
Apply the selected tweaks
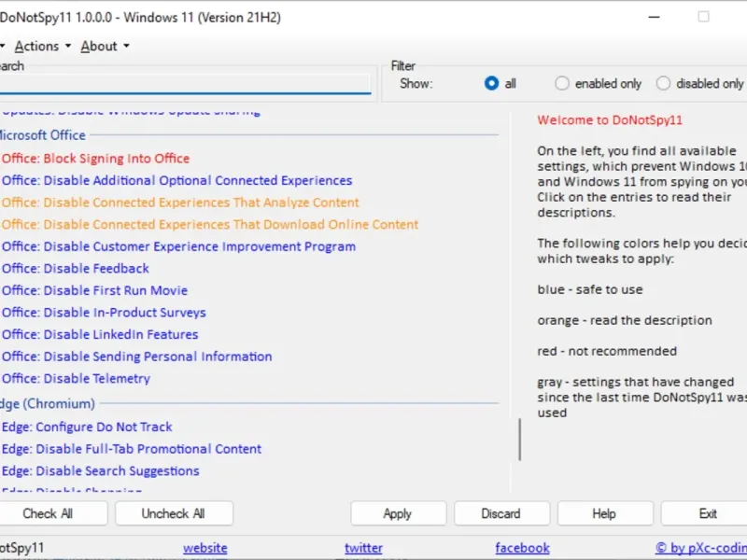point(399,513)
